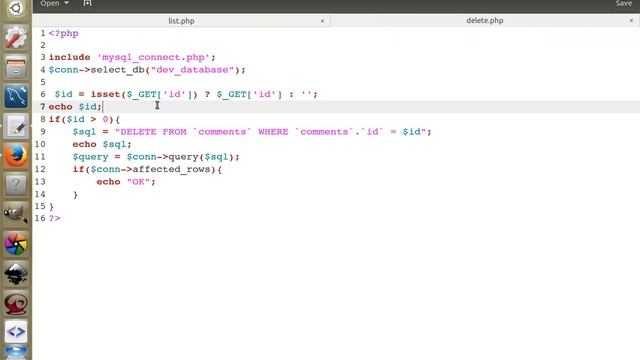The height and width of the screenshot is (360, 640).
Task: Close the list.php tab
Action: click(x=322, y=21)
